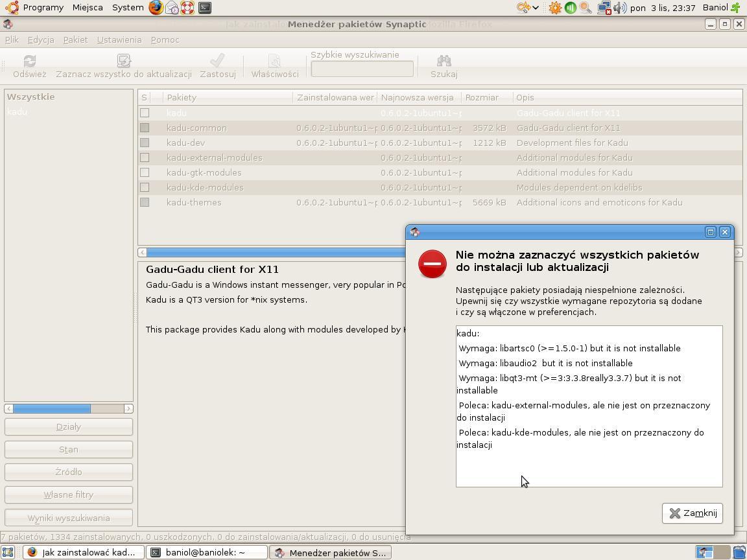This screenshot has width=747, height=560.
Task: Sort by the Rozmiar column header
Action: [487, 98]
